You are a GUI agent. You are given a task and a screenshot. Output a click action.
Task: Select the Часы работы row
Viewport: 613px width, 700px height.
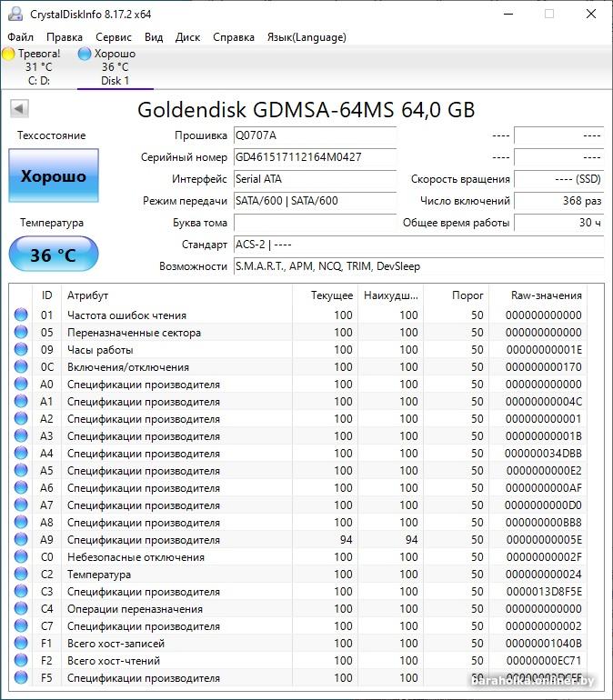point(298,349)
